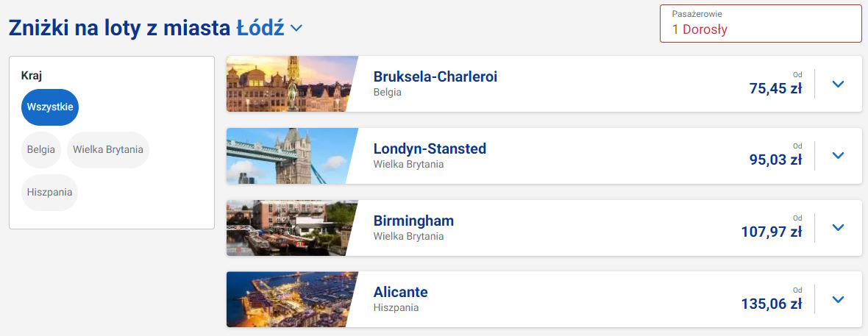868x336 pixels.
Task: Click the 75,45 zł price
Action: click(775, 89)
